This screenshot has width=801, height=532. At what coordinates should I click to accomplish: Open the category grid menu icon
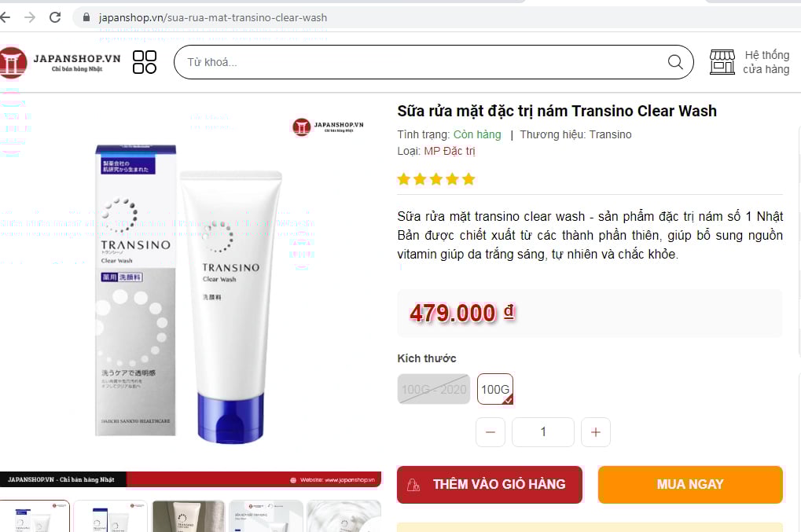pyautogui.click(x=145, y=62)
